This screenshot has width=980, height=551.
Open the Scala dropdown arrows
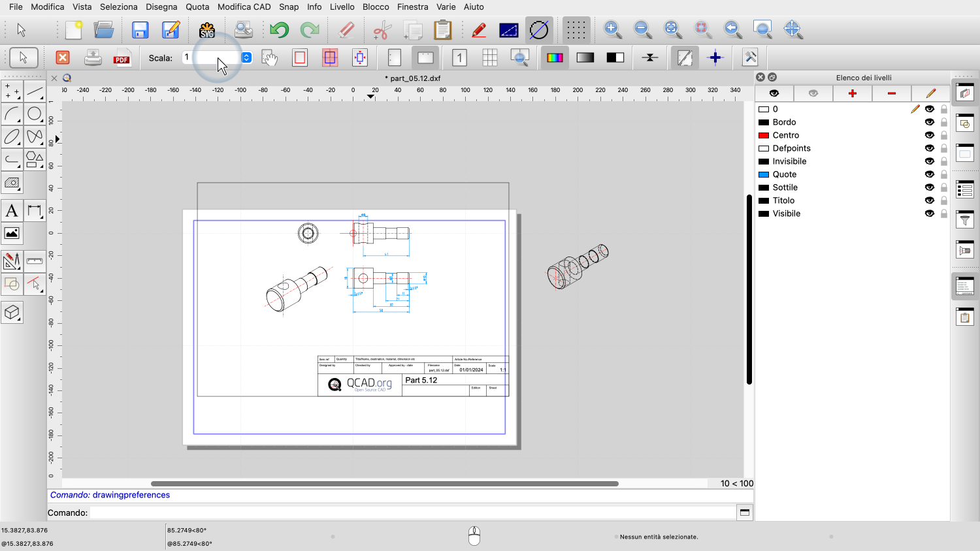246,57
